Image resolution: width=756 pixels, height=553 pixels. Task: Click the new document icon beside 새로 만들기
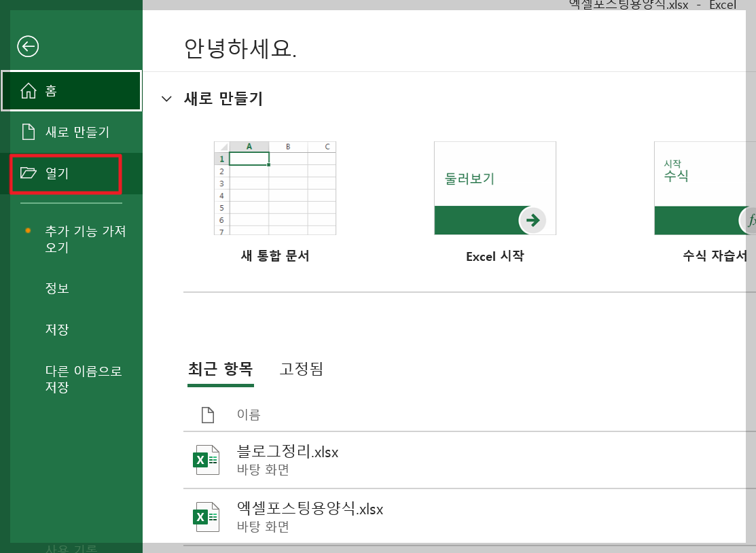28,132
